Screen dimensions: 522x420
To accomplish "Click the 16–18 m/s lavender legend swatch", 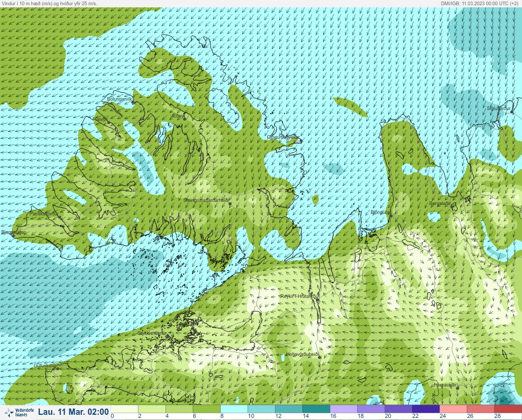I will pos(343,409).
